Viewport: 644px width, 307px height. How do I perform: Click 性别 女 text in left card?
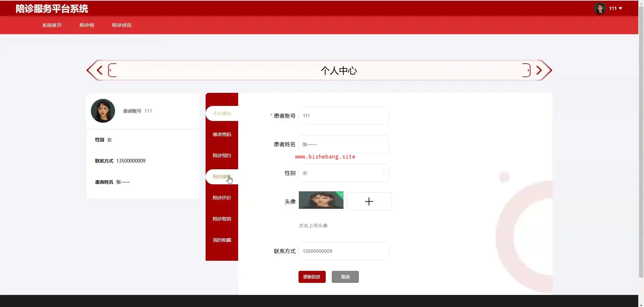103,140
